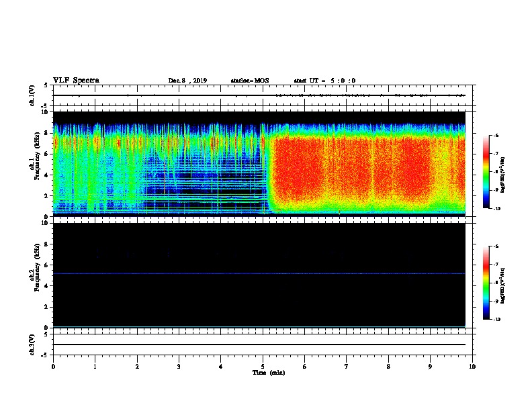Image resolution: width=532 pixels, height=411 pixels.
Task: Click the "start UT = 5:0:0" label
Action: point(324,81)
